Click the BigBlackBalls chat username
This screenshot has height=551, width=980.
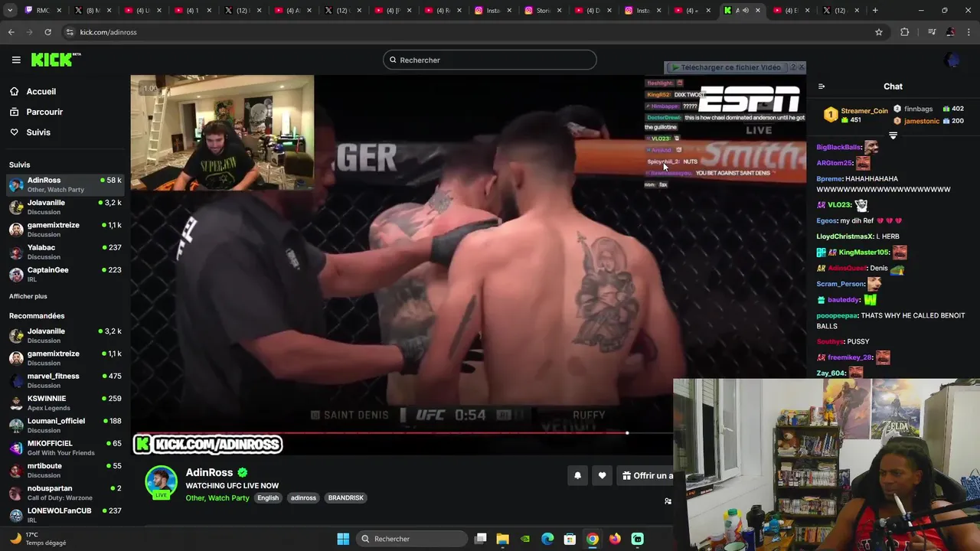click(839, 147)
